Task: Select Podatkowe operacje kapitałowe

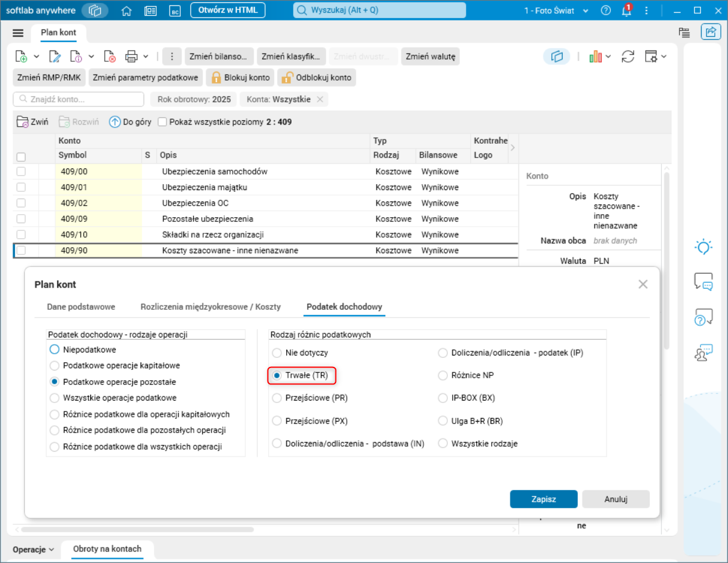Action: (x=115, y=366)
